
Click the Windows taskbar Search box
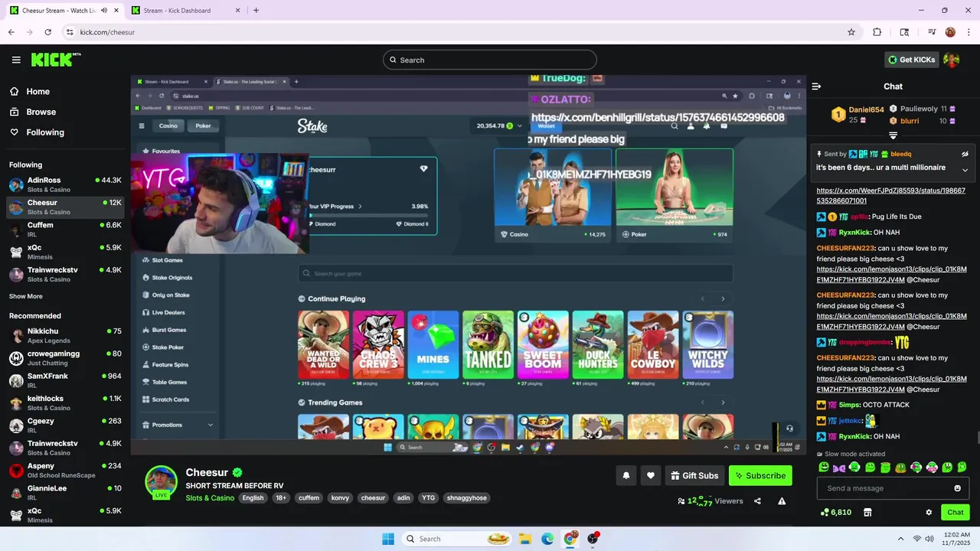pos(456,539)
